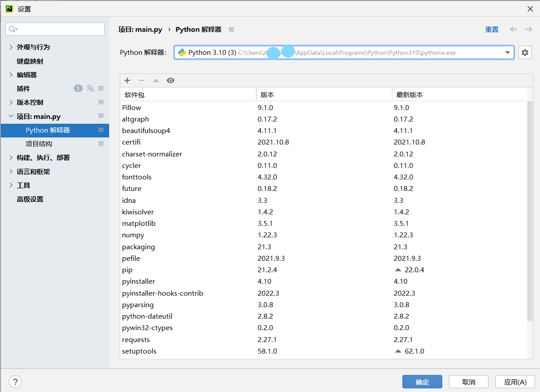Click the 重置 reset link
This screenshot has height=392, width=540.
coord(491,29)
